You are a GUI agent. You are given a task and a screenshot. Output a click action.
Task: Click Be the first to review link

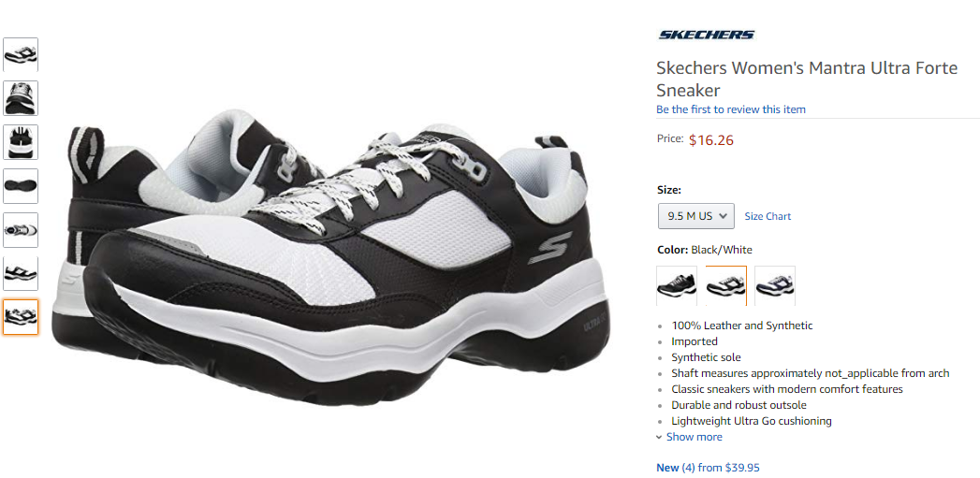pyautogui.click(x=731, y=109)
